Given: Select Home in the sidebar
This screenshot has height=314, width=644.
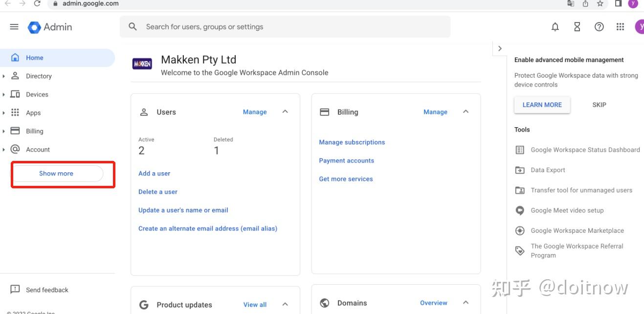Looking at the screenshot, I should [x=34, y=58].
